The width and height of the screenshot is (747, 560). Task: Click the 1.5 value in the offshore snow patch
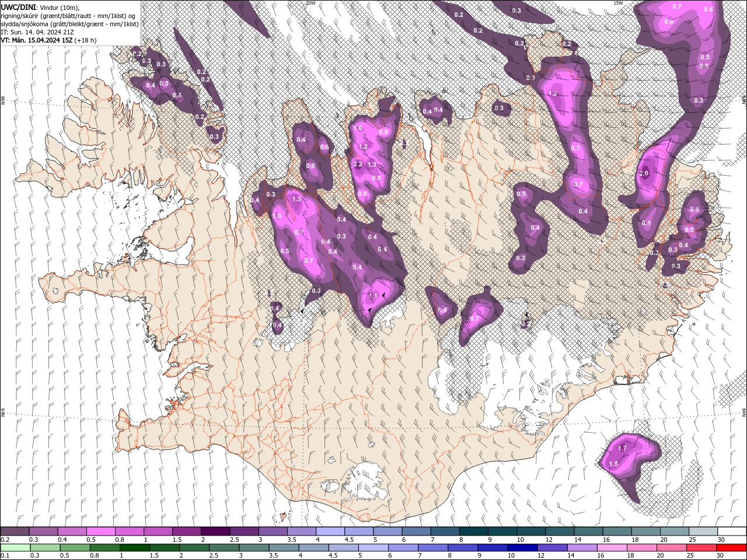click(x=613, y=464)
